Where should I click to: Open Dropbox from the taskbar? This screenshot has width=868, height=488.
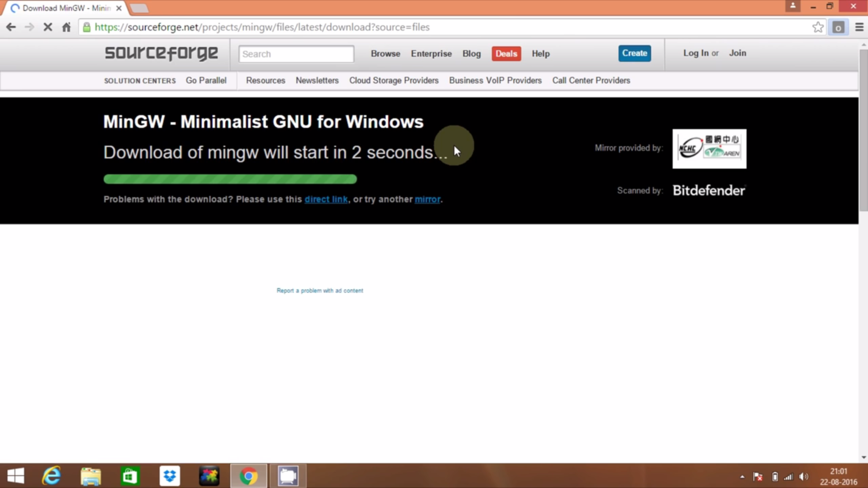coord(169,476)
